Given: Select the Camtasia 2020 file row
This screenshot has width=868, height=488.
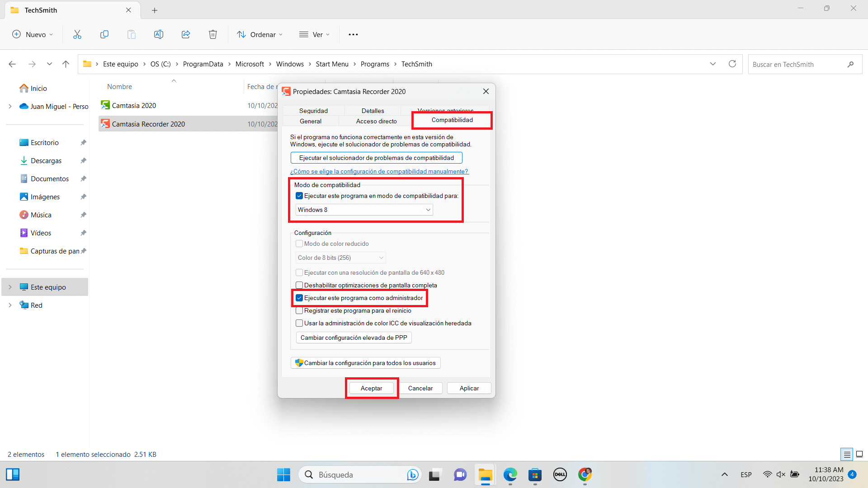Looking at the screenshot, I should [x=188, y=105].
